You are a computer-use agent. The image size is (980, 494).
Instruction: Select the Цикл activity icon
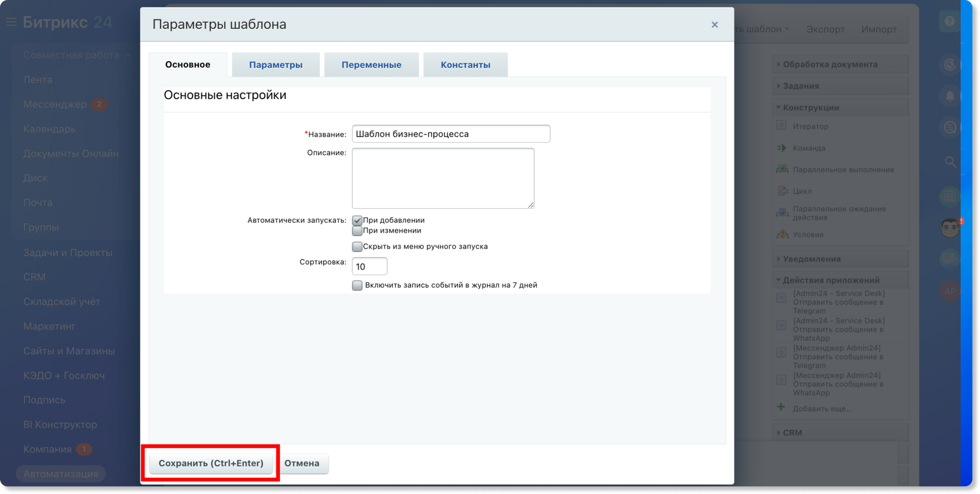pyautogui.click(x=782, y=191)
